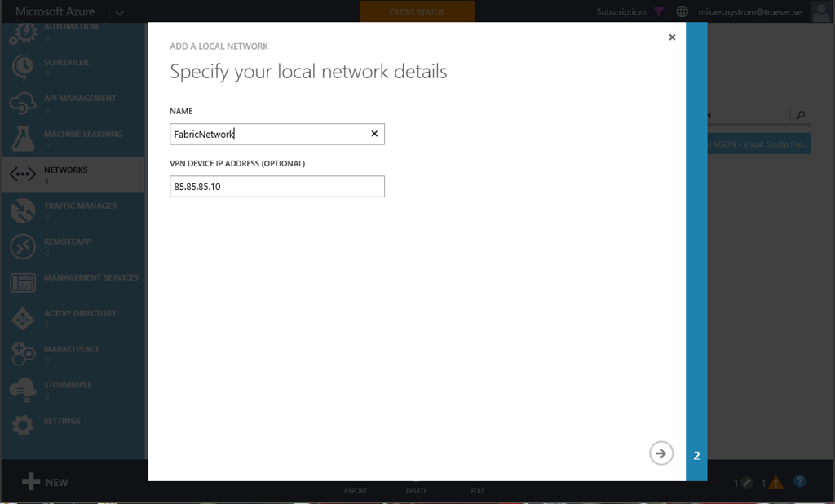Click the New button at bottom
This screenshot has width=835, height=504.
point(46,482)
